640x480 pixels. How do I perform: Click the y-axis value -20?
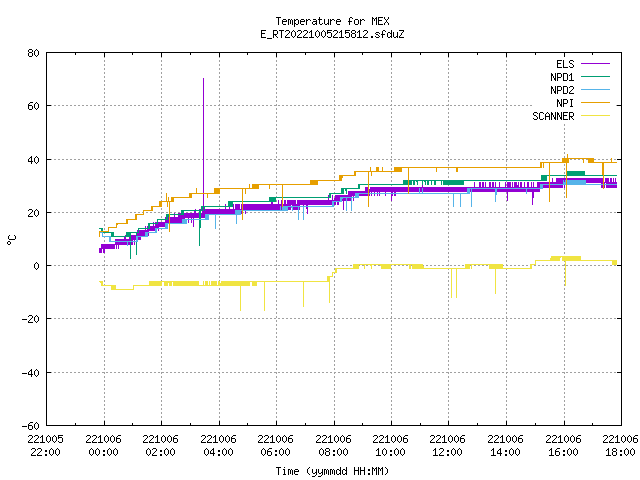click(31, 319)
